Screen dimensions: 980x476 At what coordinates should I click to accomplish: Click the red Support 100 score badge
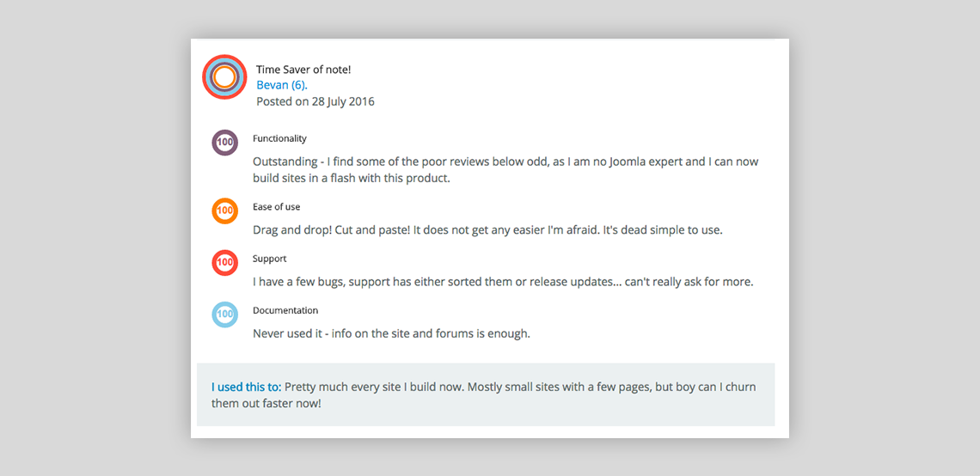click(225, 263)
